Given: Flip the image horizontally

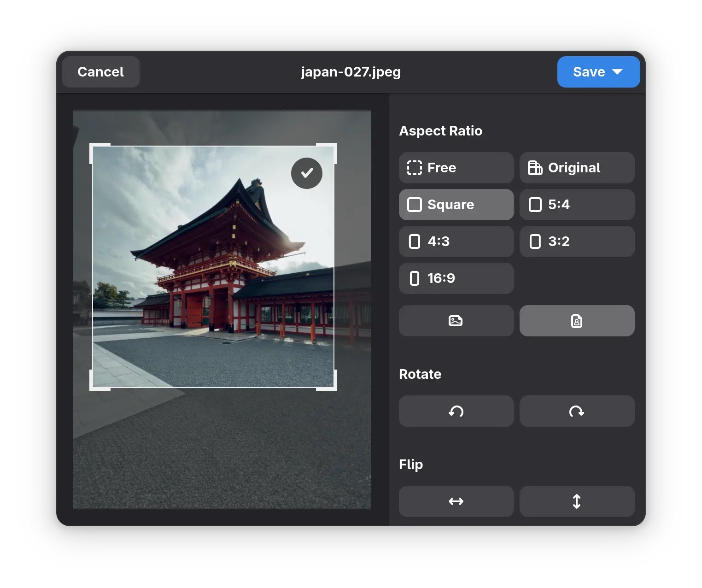Looking at the screenshot, I should 456,501.
